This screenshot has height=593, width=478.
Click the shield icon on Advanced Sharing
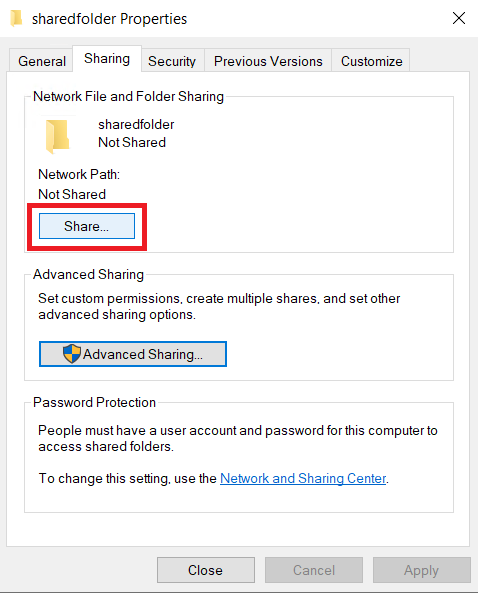(71, 354)
